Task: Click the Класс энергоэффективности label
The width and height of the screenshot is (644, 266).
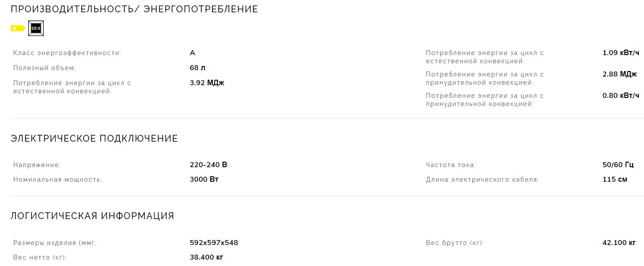Action: pyautogui.click(x=67, y=53)
